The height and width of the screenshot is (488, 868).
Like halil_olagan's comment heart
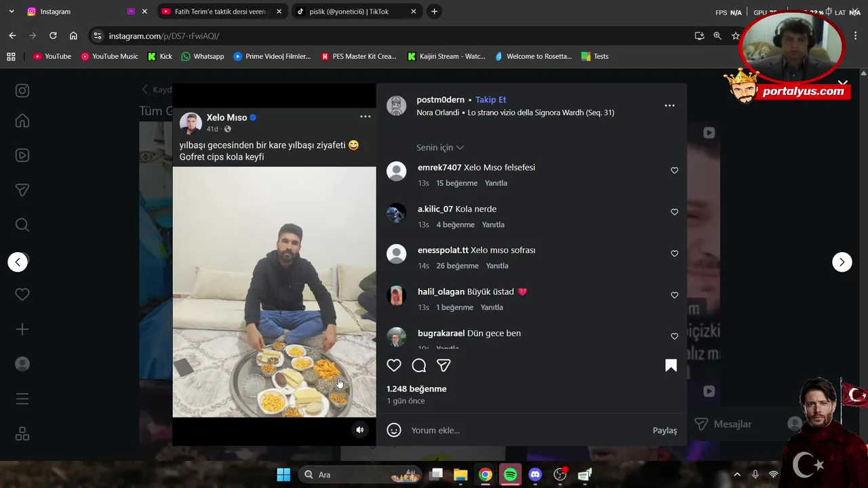click(674, 295)
